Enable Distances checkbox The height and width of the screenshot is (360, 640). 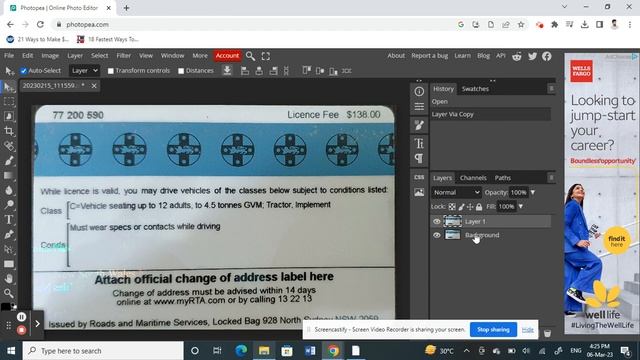click(x=181, y=71)
